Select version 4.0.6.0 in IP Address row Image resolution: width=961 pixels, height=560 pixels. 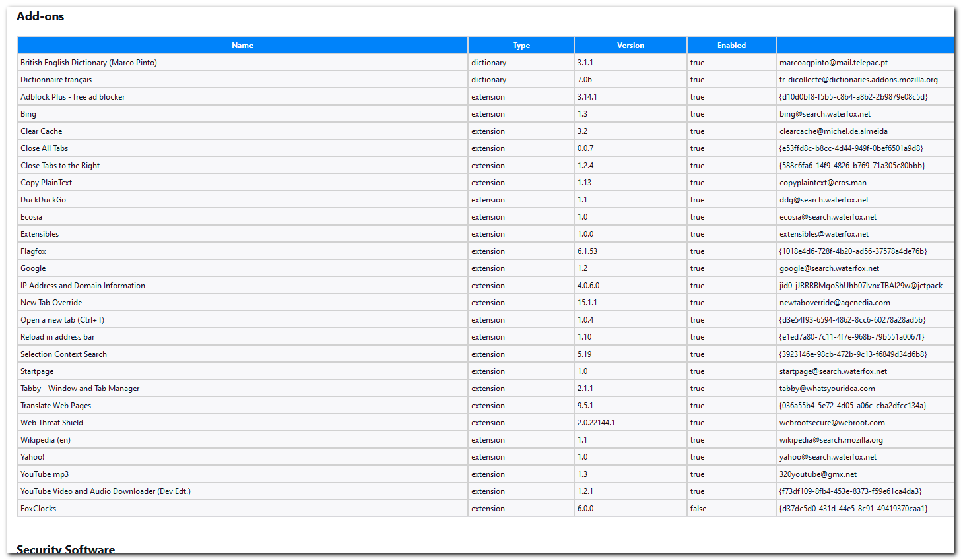588,286
